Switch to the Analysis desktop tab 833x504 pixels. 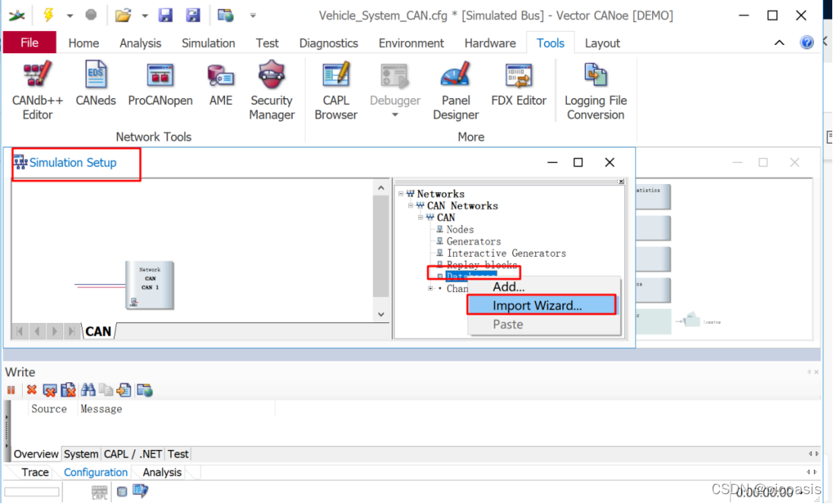pos(162,472)
